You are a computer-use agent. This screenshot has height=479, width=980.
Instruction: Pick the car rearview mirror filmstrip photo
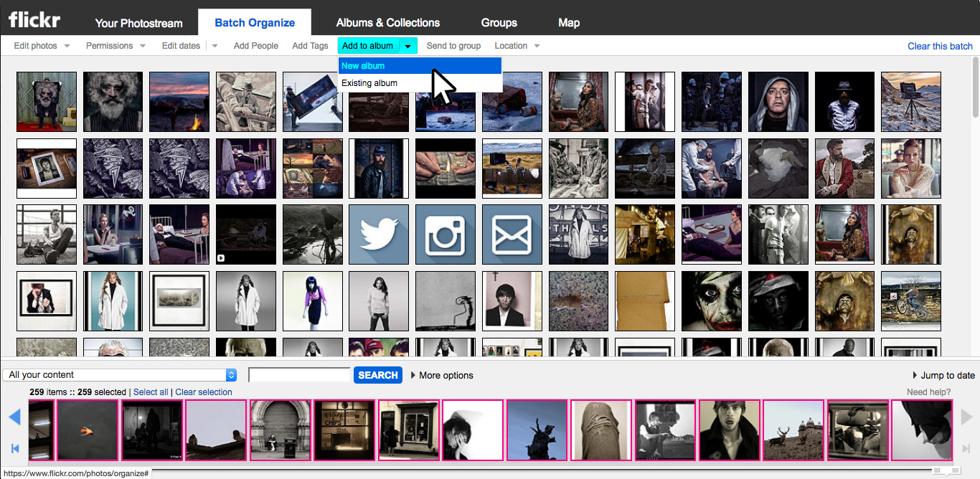coord(857,430)
